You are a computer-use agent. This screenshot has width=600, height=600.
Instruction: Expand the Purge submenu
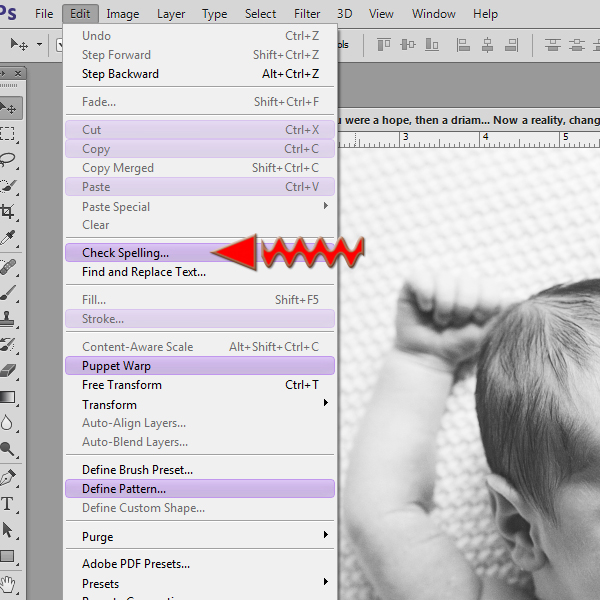click(x=200, y=536)
